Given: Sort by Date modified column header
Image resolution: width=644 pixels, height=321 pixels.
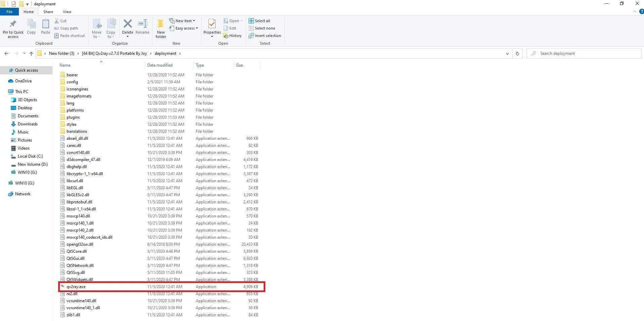Looking at the screenshot, I should click(169, 65).
